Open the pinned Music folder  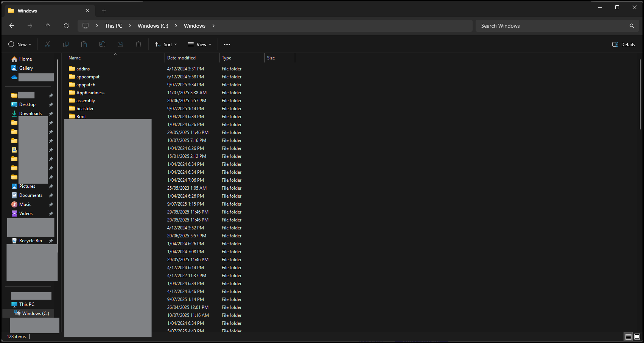(x=22, y=204)
